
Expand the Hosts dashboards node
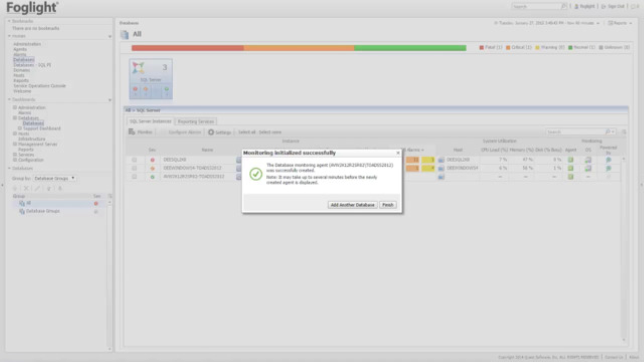click(15, 134)
